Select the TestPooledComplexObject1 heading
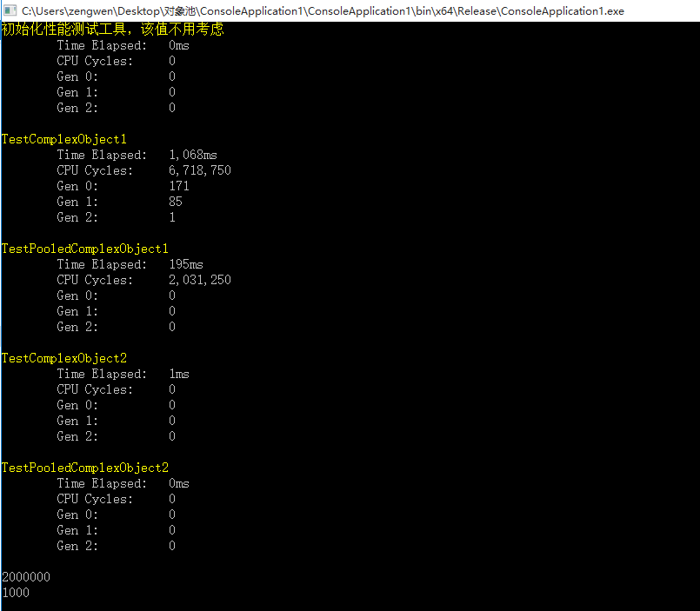The height and width of the screenshot is (611, 700). pos(85,249)
